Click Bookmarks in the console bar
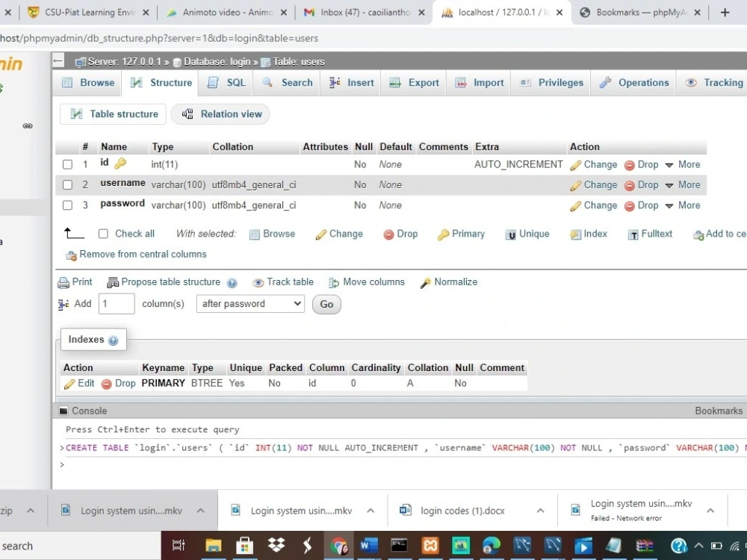 pyautogui.click(x=719, y=411)
